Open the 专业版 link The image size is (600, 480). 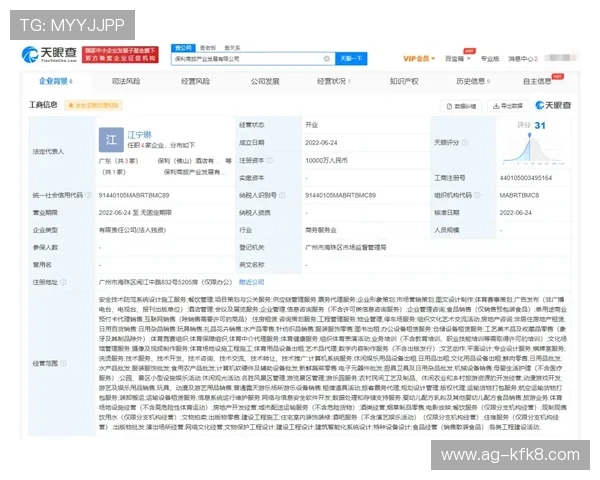point(490,59)
